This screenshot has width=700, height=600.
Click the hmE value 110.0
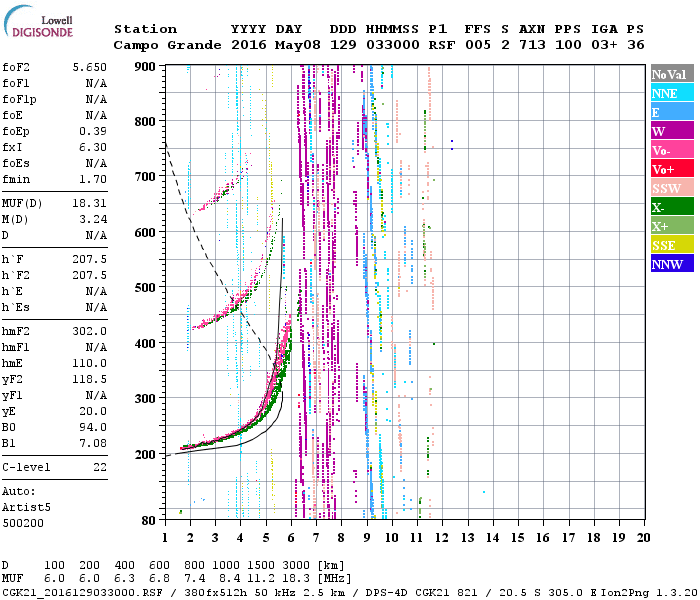pos(90,363)
